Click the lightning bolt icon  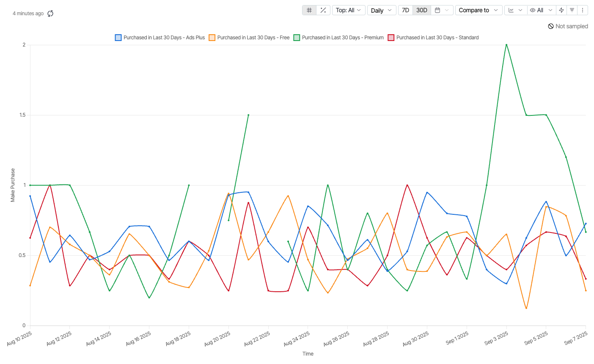pos(561,10)
